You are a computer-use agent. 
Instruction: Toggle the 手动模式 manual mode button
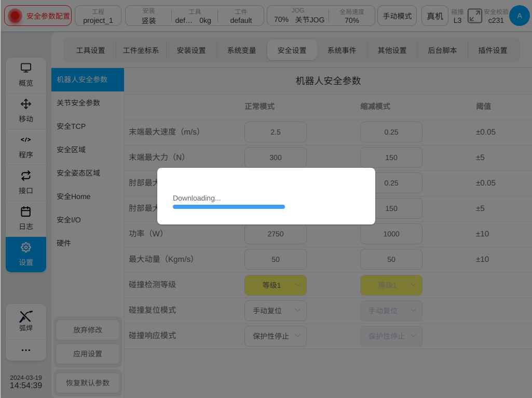397,16
